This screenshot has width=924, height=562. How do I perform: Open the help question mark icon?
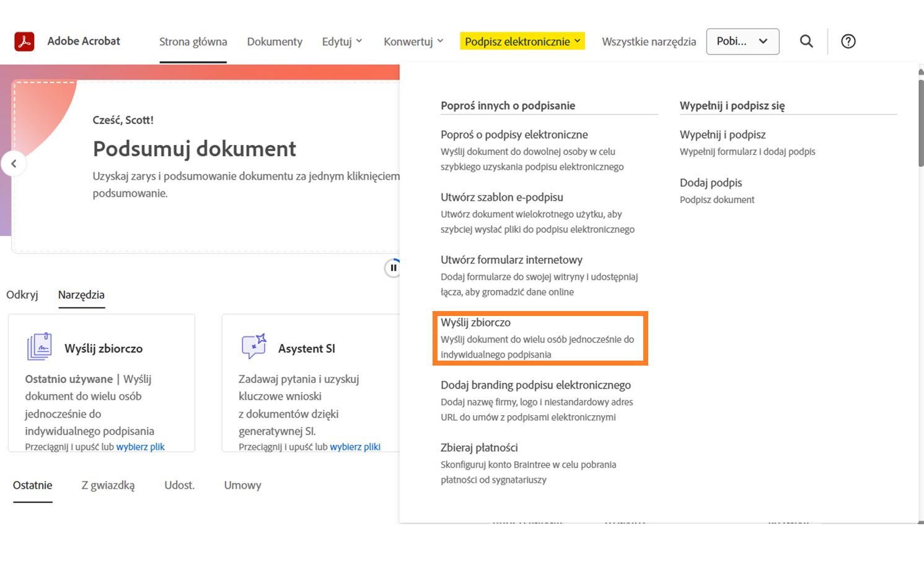click(848, 42)
